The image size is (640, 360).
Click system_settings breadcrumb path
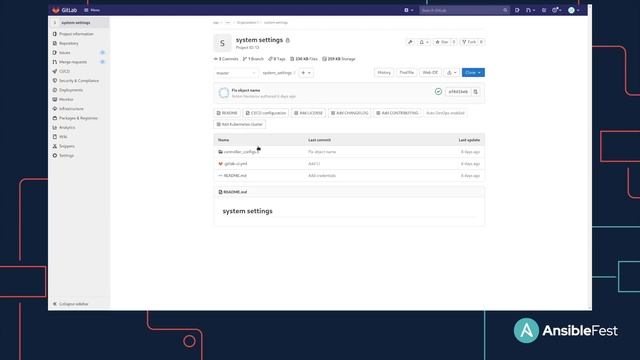(x=277, y=73)
